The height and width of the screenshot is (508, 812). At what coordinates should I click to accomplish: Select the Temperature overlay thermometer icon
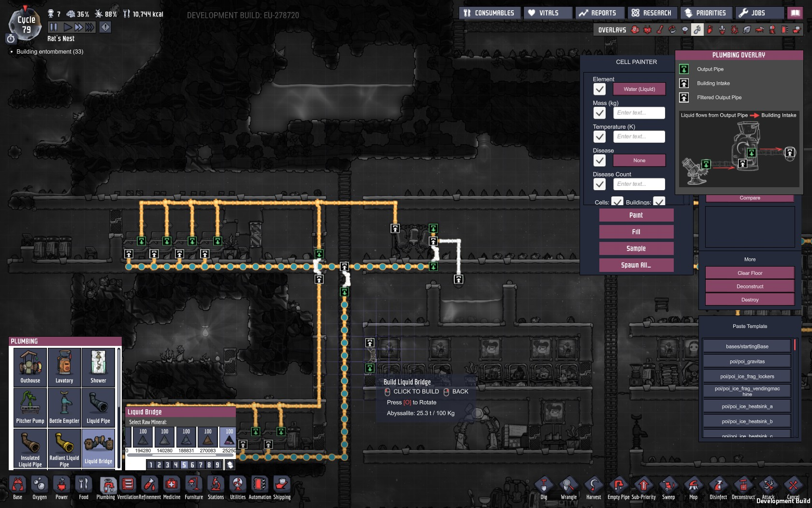coord(660,30)
